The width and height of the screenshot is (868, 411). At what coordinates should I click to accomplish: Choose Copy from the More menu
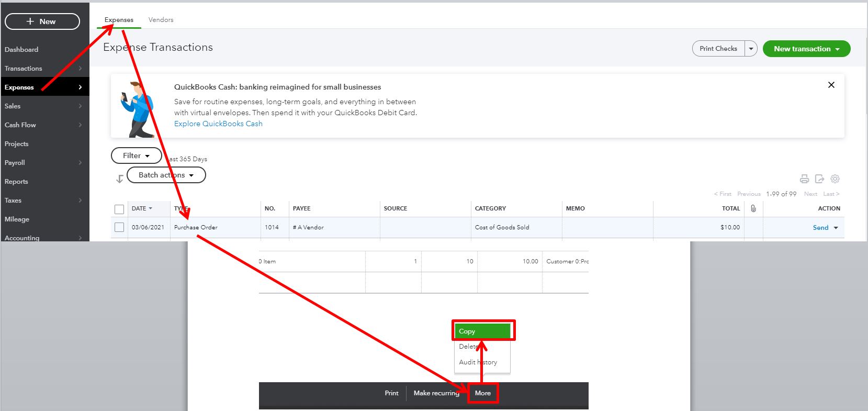point(482,331)
